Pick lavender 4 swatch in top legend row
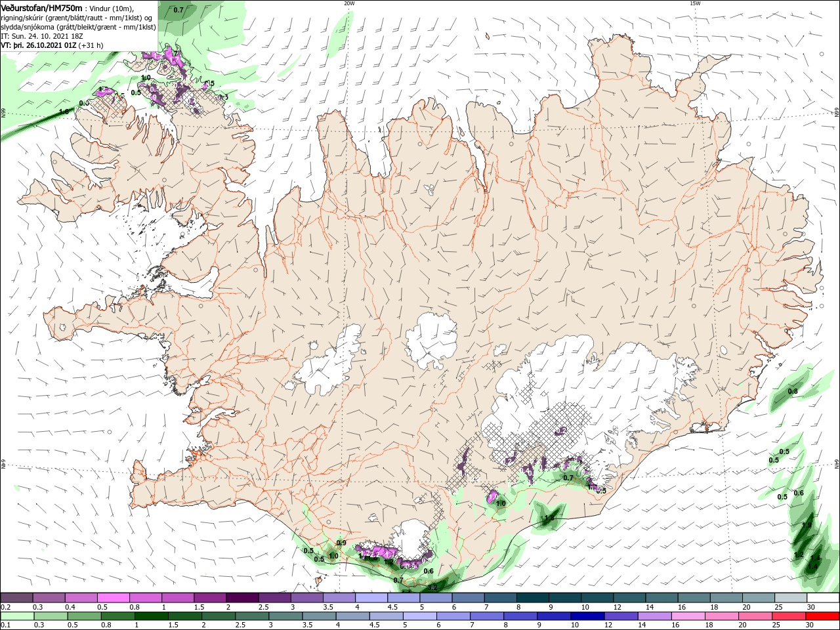The height and width of the screenshot is (630, 840). [x=371, y=598]
